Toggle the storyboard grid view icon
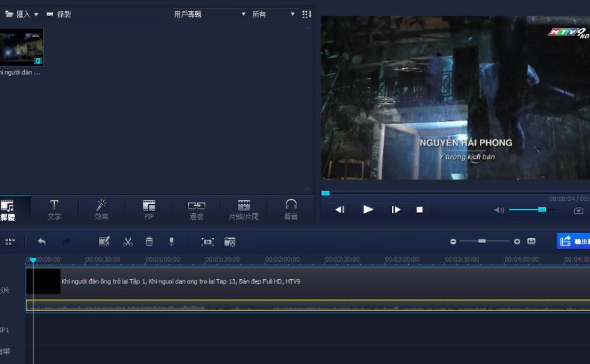The image size is (590, 364). click(10, 242)
